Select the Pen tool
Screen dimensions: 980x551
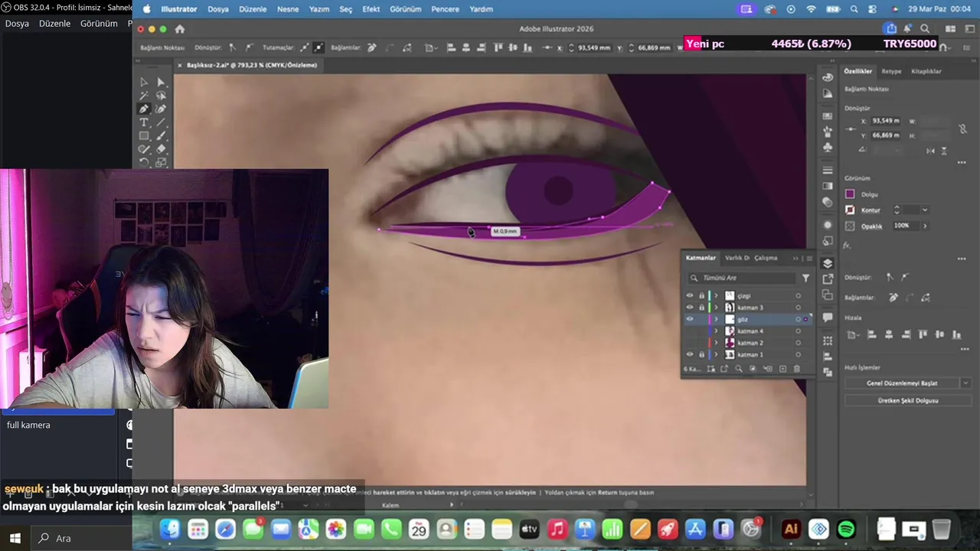click(x=144, y=109)
